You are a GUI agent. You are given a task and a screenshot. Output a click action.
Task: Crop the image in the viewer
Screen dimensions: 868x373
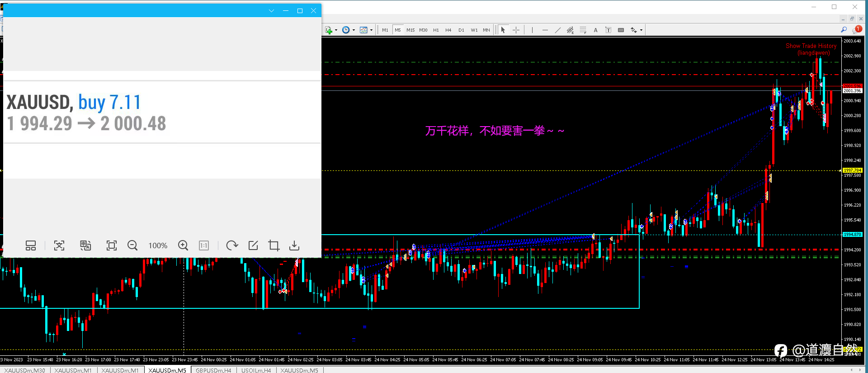(274, 245)
